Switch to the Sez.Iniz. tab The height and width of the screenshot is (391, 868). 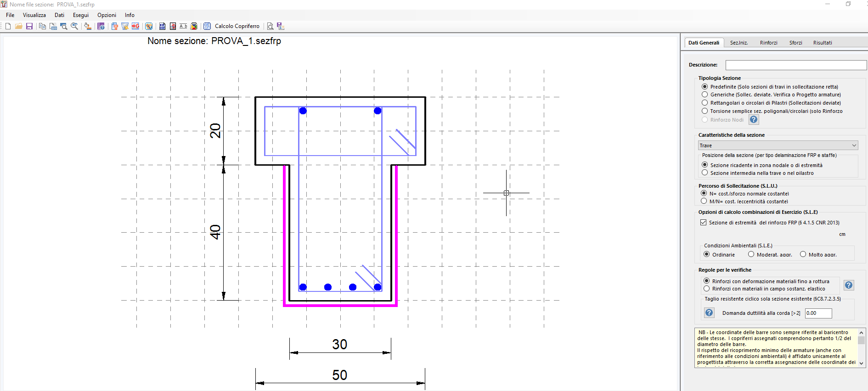click(x=739, y=43)
